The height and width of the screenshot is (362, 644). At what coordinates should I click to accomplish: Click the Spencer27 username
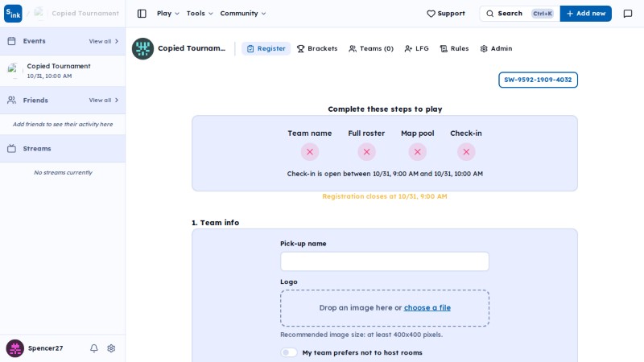point(46,348)
